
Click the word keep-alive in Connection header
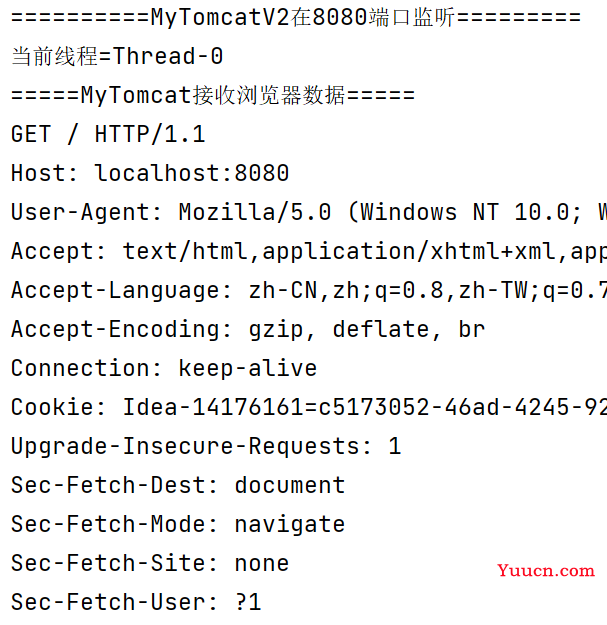tap(248, 368)
